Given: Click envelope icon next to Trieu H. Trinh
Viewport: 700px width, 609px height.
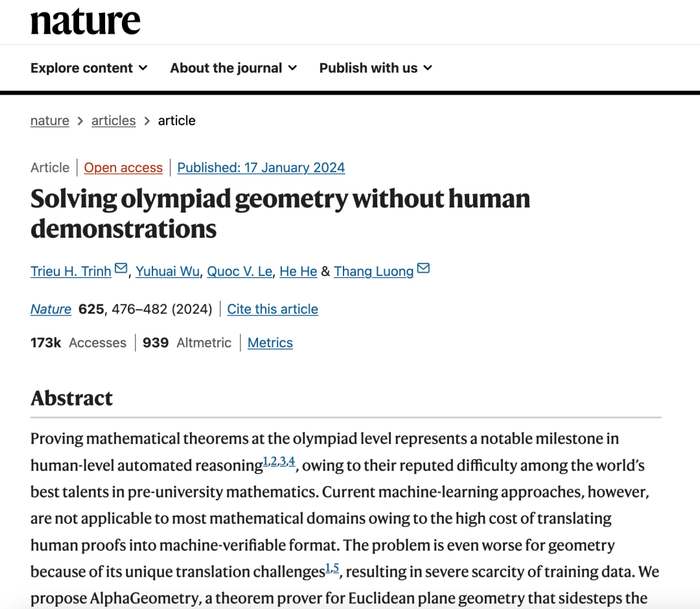Looking at the screenshot, I should 121,269.
